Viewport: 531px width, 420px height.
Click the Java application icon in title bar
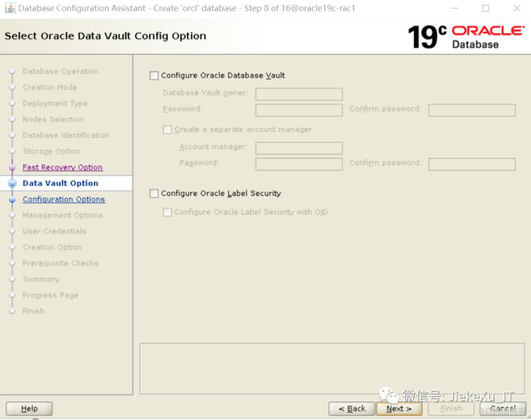(11, 8)
